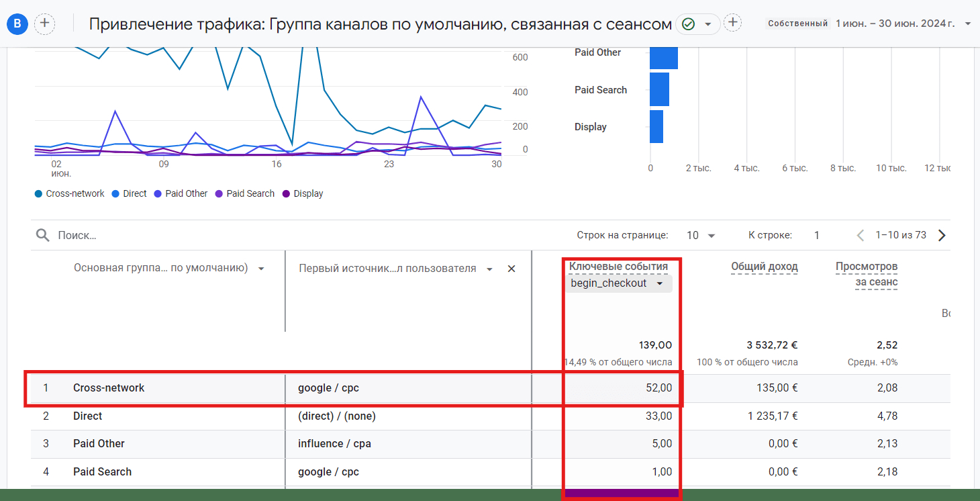
Task: Sort by Просмотров за сеанс column header
Action: (866, 274)
